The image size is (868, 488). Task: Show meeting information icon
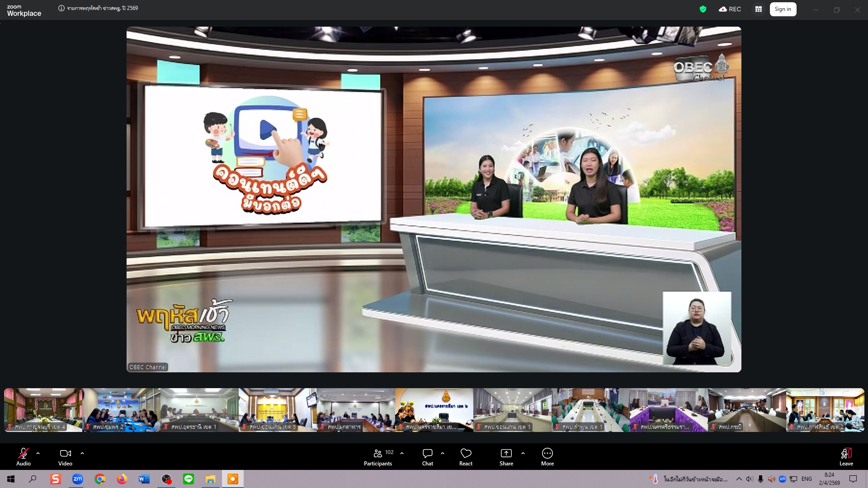[61, 8]
